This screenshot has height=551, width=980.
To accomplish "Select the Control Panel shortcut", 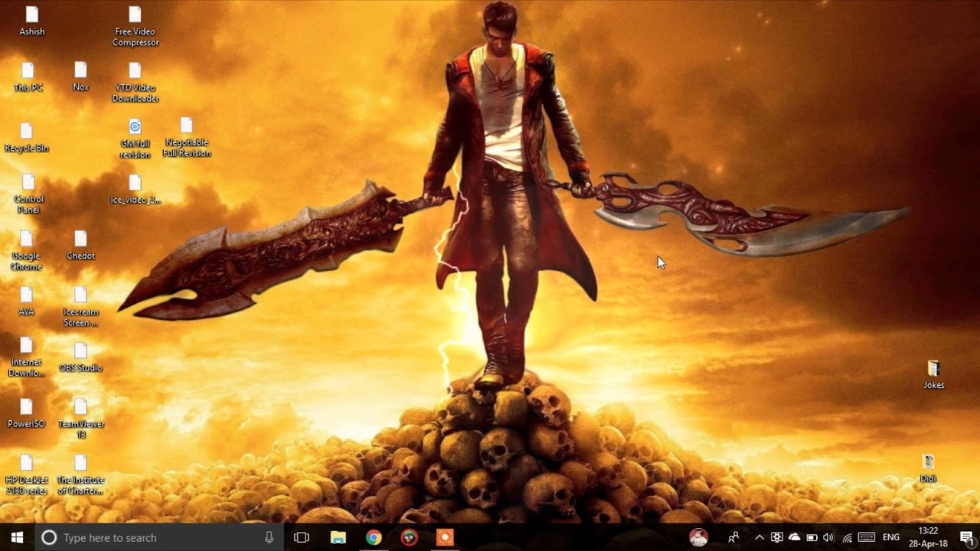I will point(28,194).
